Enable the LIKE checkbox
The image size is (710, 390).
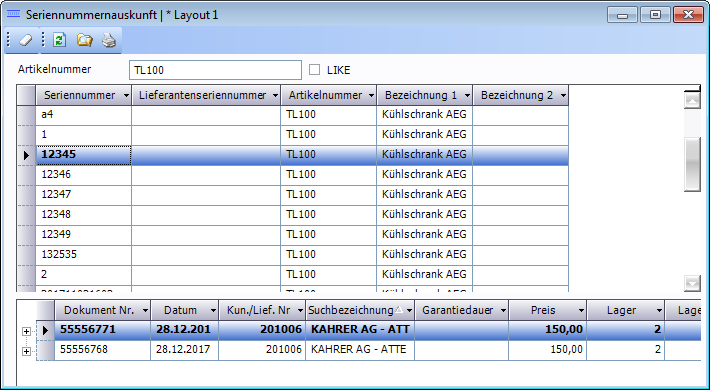(314, 70)
